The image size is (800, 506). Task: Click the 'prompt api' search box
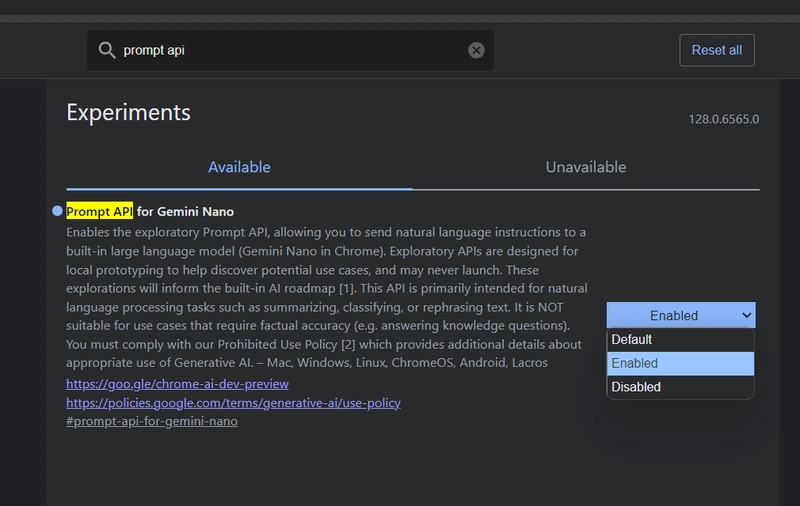click(x=290, y=50)
